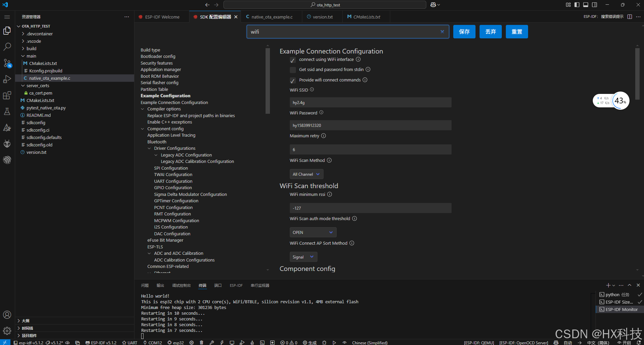Close the SDK 配置编辑器 tab

coord(236,17)
